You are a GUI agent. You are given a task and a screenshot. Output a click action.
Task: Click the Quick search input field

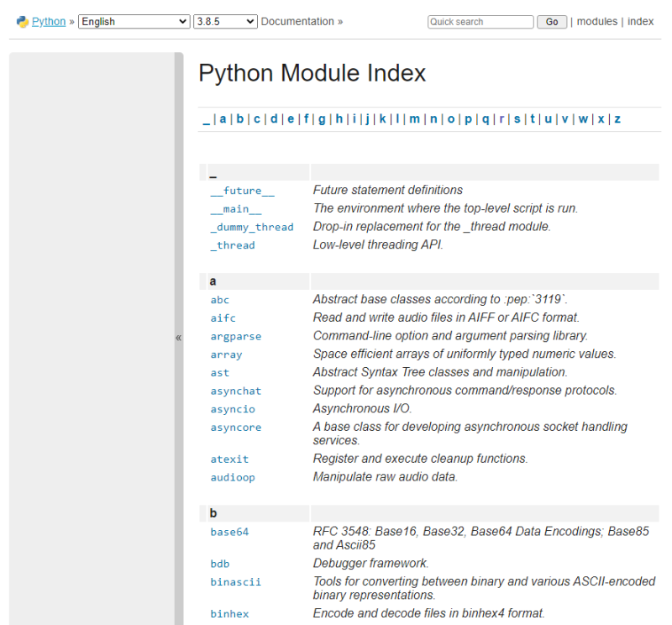[480, 22]
